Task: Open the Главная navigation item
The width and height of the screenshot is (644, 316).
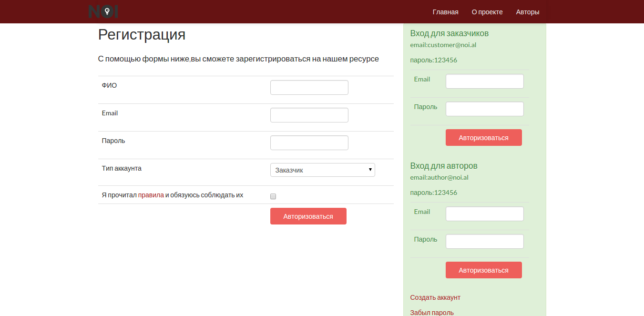Action: point(445,12)
